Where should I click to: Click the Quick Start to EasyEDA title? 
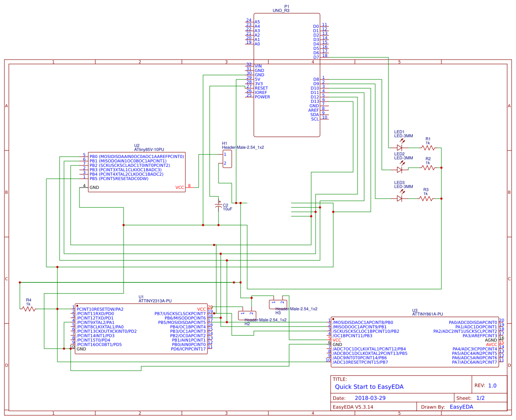point(369,386)
